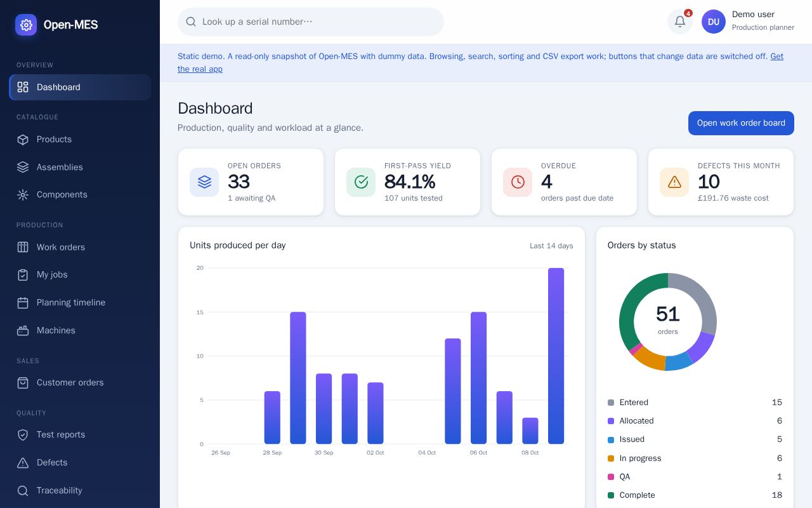Click the orange In progress legend swatch
This screenshot has height=508, width=812.
pos(611,458)
